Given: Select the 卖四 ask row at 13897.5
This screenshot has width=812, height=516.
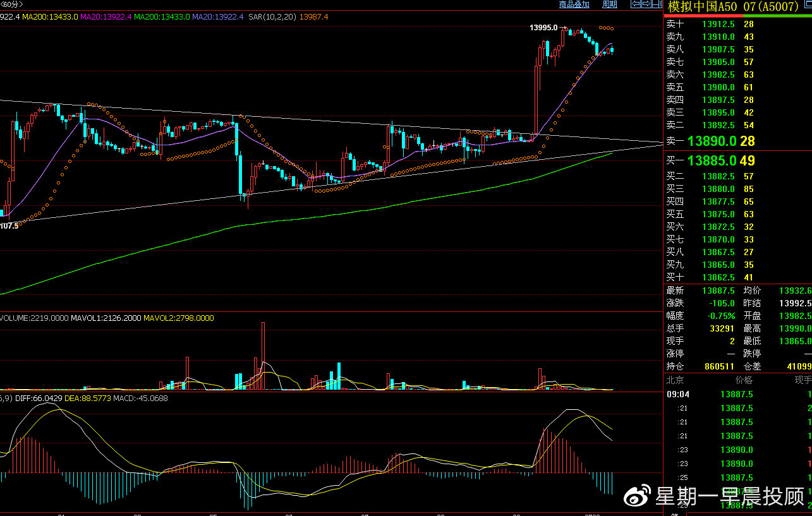Looking at the screenshot, I should click(737, 100).
